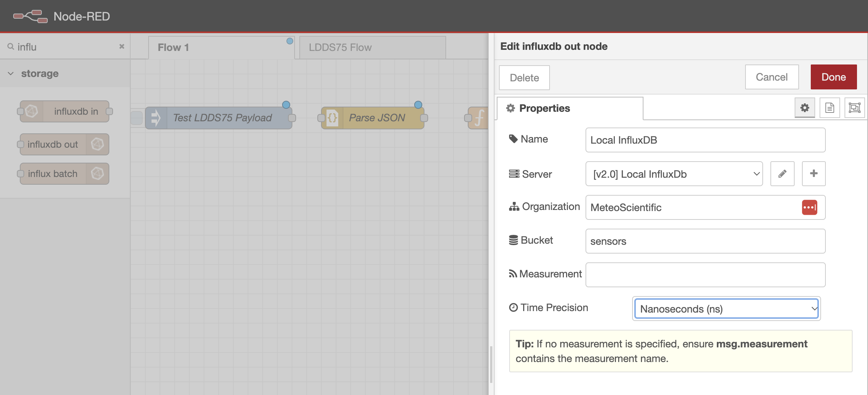868x395 pixels.
Task: Open the node Appearance settings icon
Action: pyautogui.click(x=854, y=107)
